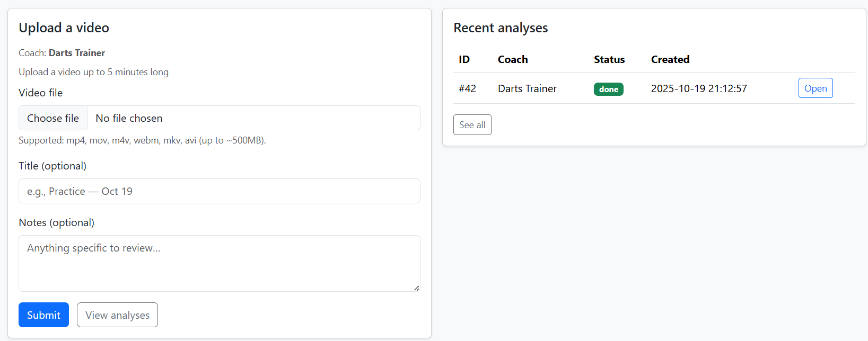Click See all recent analyses
The image size is (868, 341).
[472, 125]
